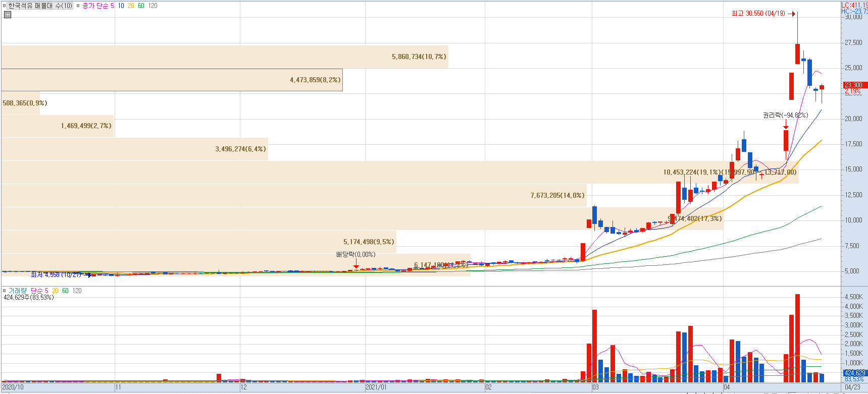The height and width of the screenshot is (394, 868).
Task: Click the 2021/01 date axis label
Action: coord(376,387)
